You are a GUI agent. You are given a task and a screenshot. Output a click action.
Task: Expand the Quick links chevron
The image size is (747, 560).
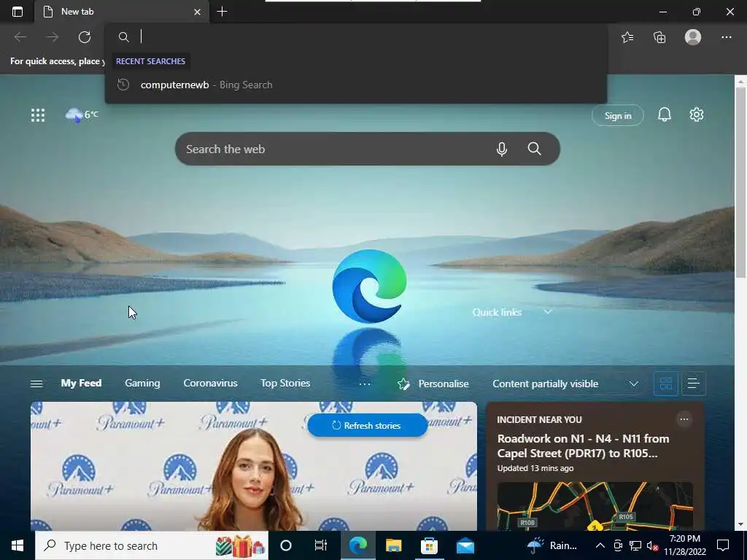click(547, 312)
